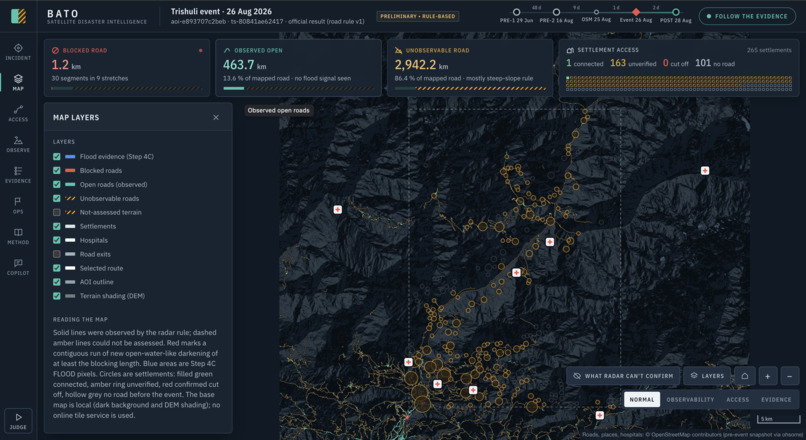806x440 pixels.
Task: Select the Event 26 Aug diamond marker
Action: (636, 12)
